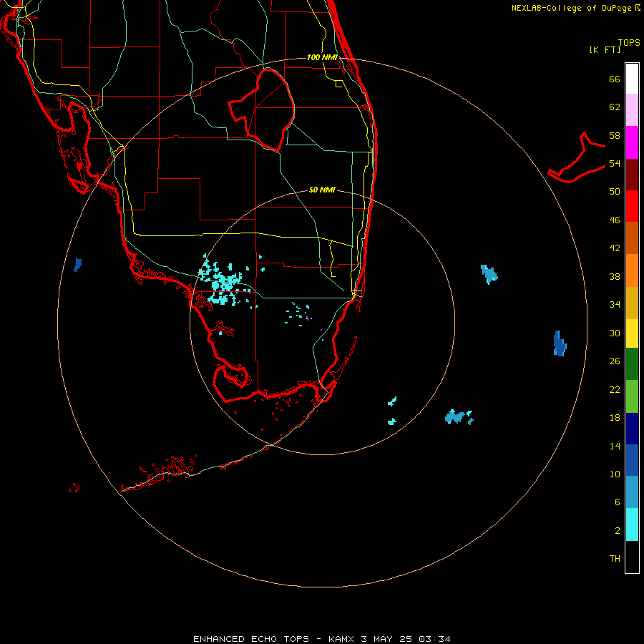Click the 66 value on the legend

point(615,79)
